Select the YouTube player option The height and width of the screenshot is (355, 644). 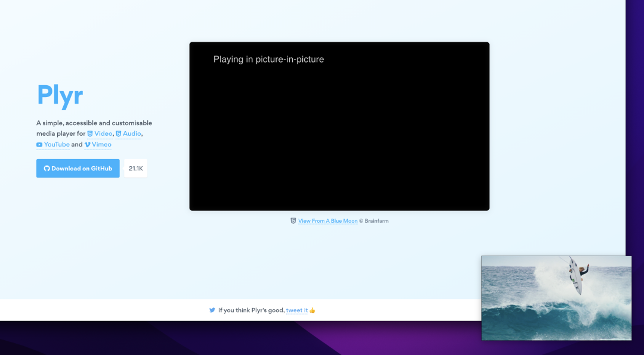point(57,145)
